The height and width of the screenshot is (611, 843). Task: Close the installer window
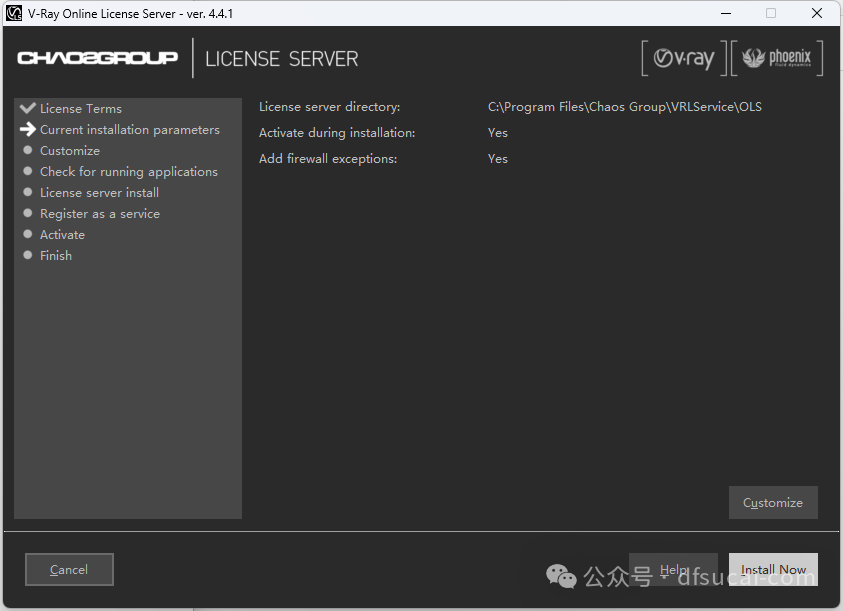click(x=817, y=13)
